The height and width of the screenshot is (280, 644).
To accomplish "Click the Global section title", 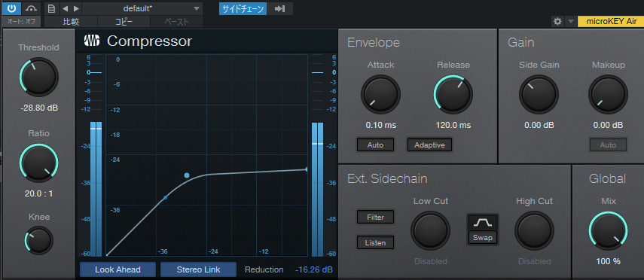I will [x=607, y=178].
